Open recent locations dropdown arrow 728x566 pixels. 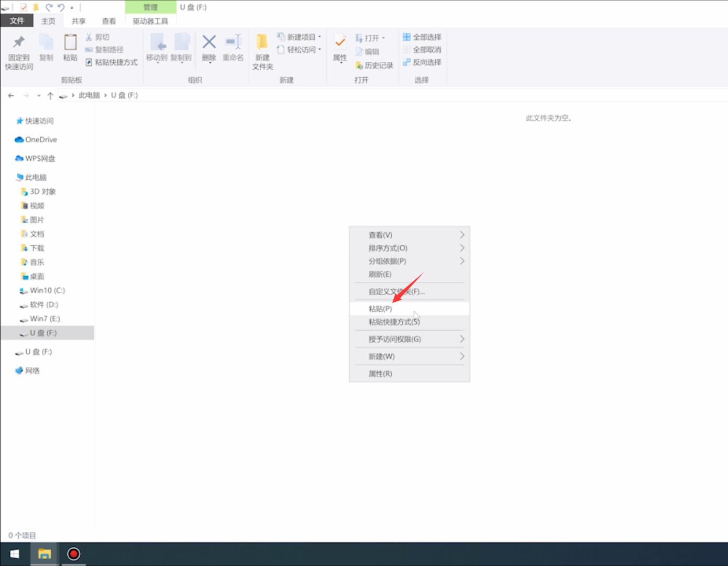click(x=39, y=95)
